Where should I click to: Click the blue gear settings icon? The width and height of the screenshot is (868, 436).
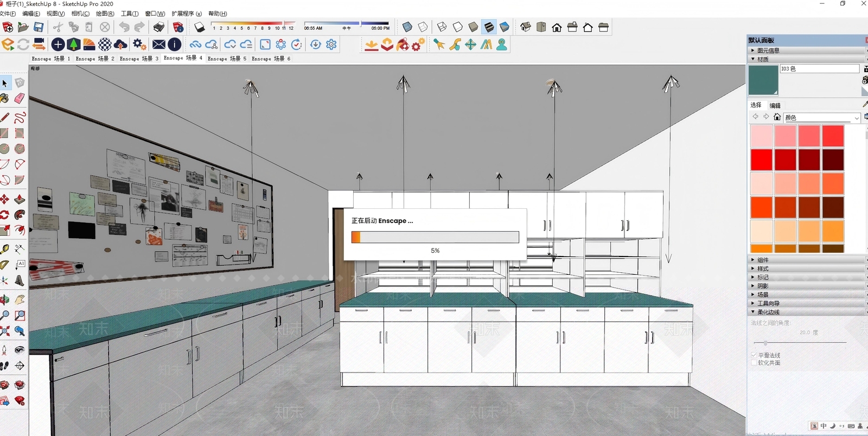click(331, 44)
